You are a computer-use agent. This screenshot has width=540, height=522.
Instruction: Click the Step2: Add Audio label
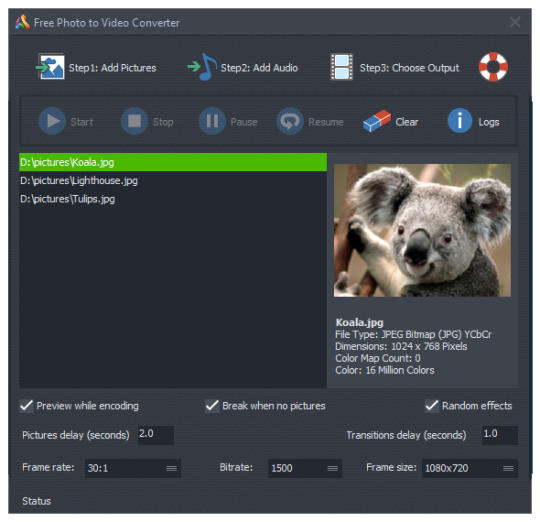coord(259,68)
